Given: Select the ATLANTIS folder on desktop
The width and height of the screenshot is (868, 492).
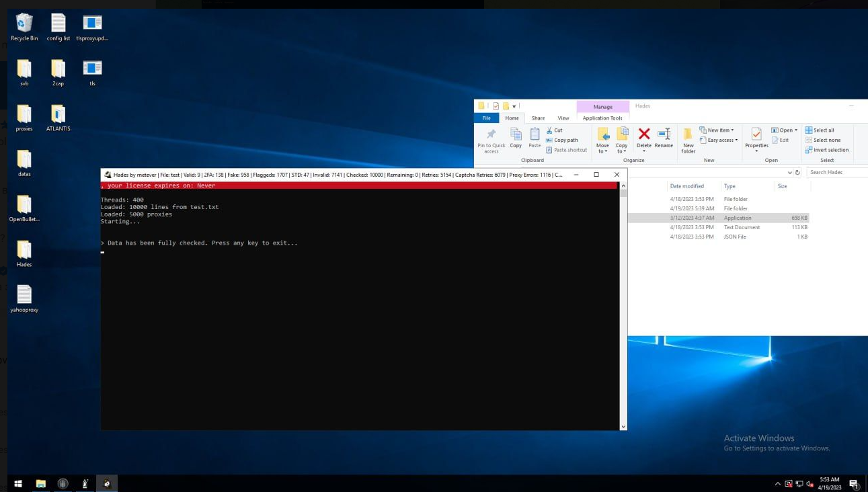Looking at the screenshot, I should 58,118.
